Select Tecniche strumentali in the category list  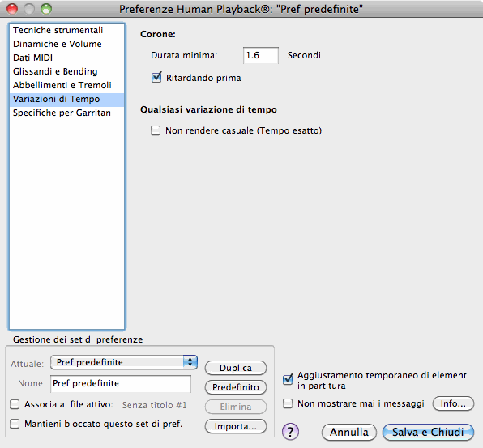pos(66,30)
